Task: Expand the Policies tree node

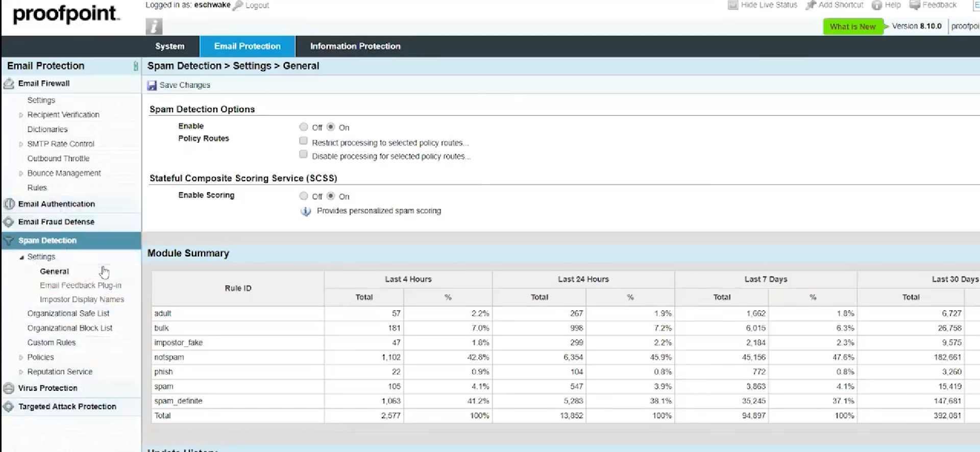Action: 21,358
